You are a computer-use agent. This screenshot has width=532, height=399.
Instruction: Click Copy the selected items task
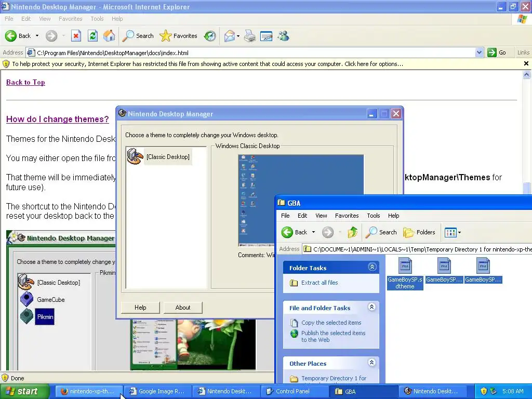331,323
